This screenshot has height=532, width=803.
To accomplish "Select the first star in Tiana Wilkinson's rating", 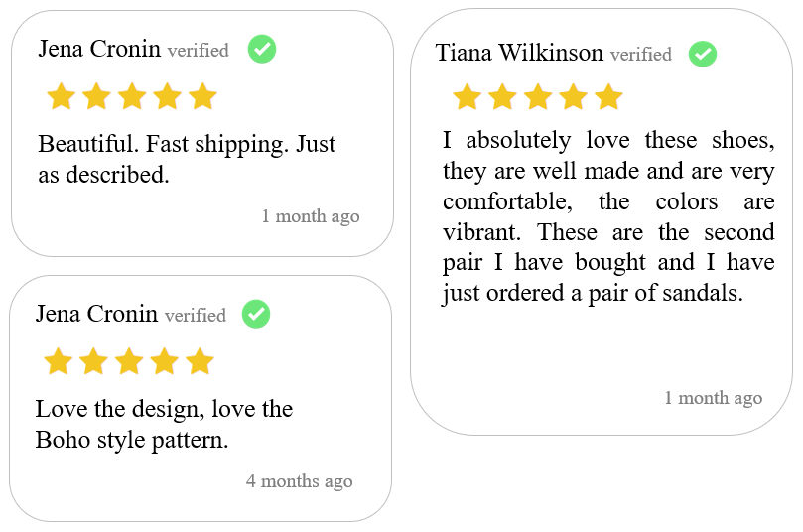I will tap(468, 97).
